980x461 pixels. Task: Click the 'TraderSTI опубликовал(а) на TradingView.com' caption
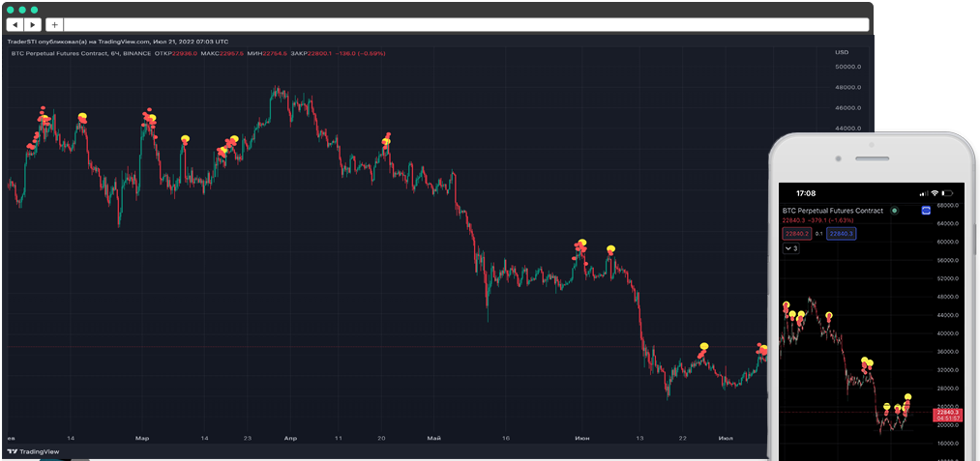tap(78, 42)
